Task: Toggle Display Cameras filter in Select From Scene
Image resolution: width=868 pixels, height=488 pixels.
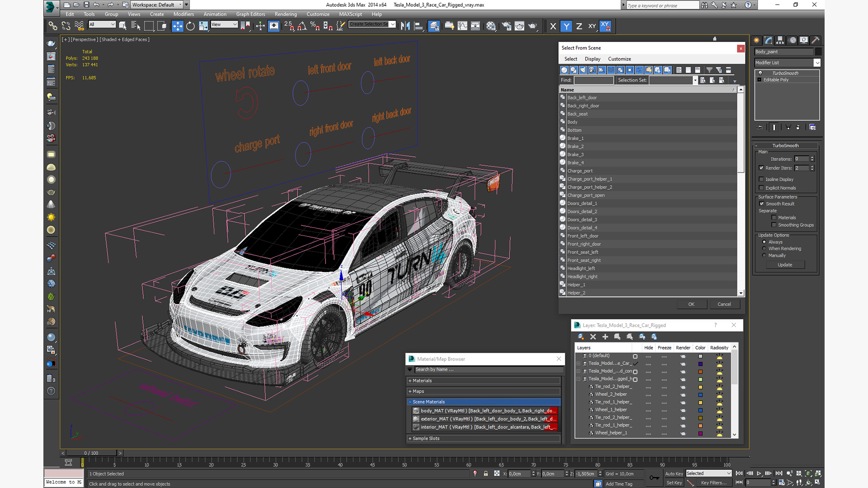Action: pos(592,70)
